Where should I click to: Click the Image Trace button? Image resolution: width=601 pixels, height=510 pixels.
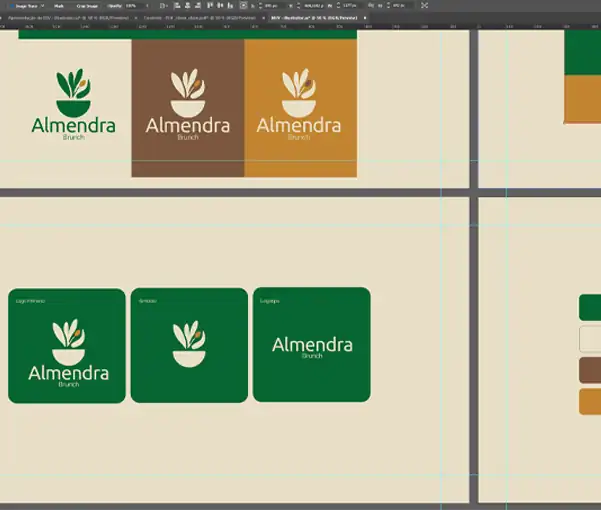26,6
